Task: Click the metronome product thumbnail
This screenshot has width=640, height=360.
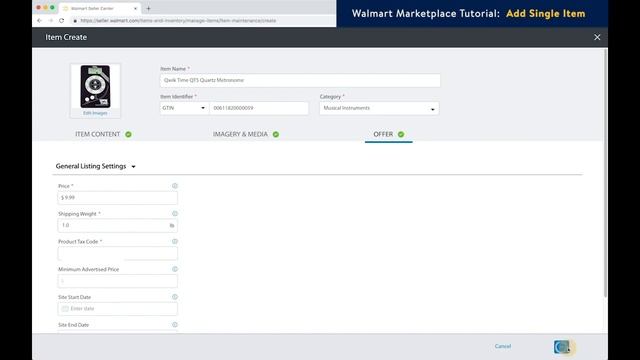Action: pyautogui.click(x=95, y=87)
